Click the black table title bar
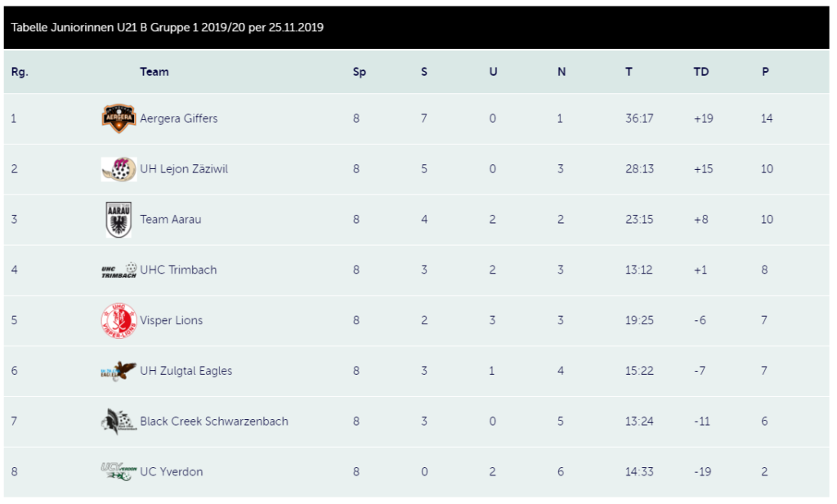The height and width of the screenshot is (504, 837). pyautogui.click(x=417, y=27)
